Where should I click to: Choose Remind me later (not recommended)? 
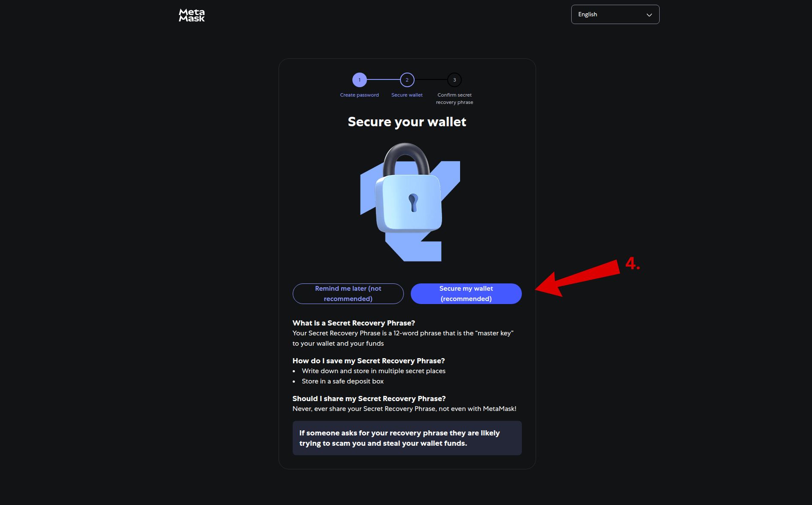coord(348,293)
